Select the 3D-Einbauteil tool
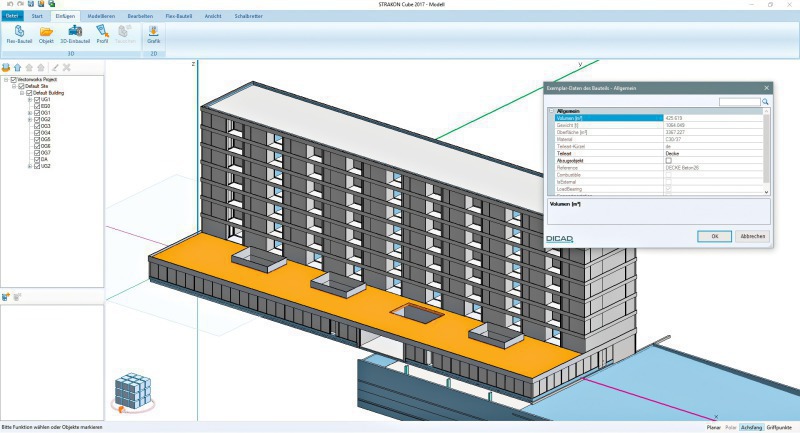The width and height of the screenshot is (800, 433). (75, 31)
